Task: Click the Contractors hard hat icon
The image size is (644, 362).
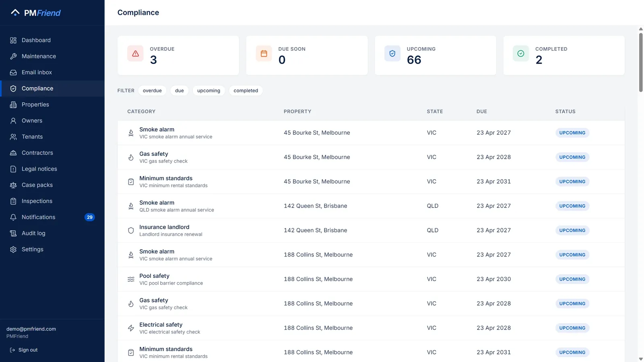Action: 13,153
